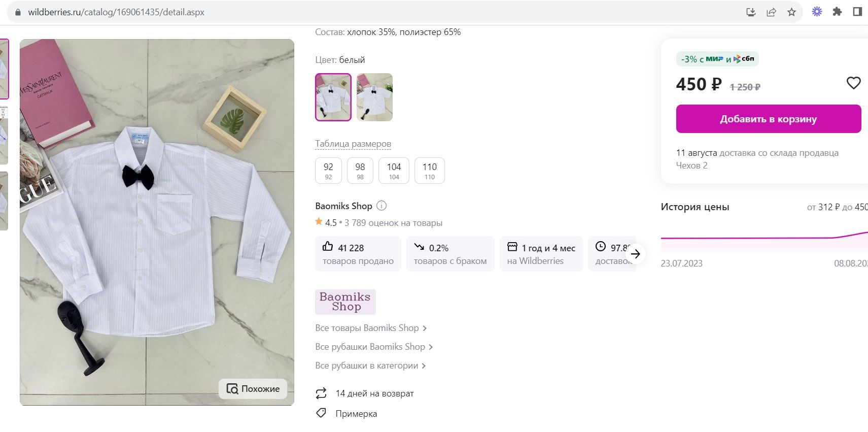Click the address bar URL

click(116, 12)
